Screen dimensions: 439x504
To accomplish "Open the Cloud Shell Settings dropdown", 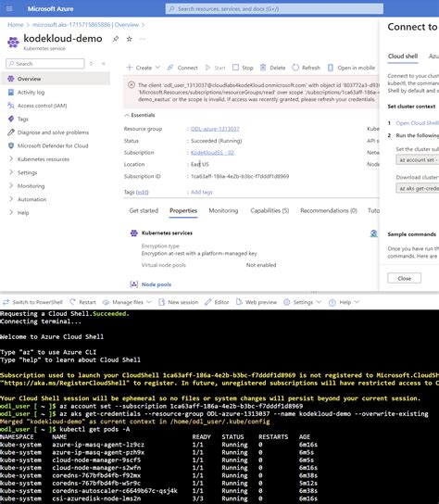I will [x=319, y=302].
